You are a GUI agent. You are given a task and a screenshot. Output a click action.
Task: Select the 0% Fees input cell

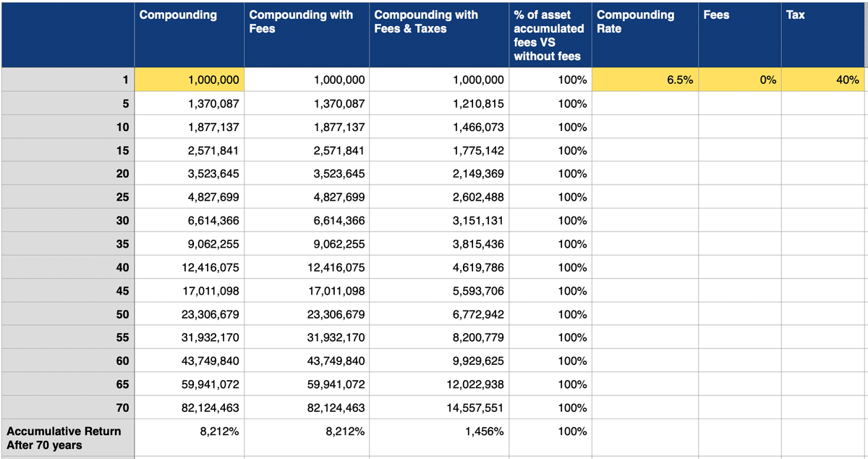[739, 80]
